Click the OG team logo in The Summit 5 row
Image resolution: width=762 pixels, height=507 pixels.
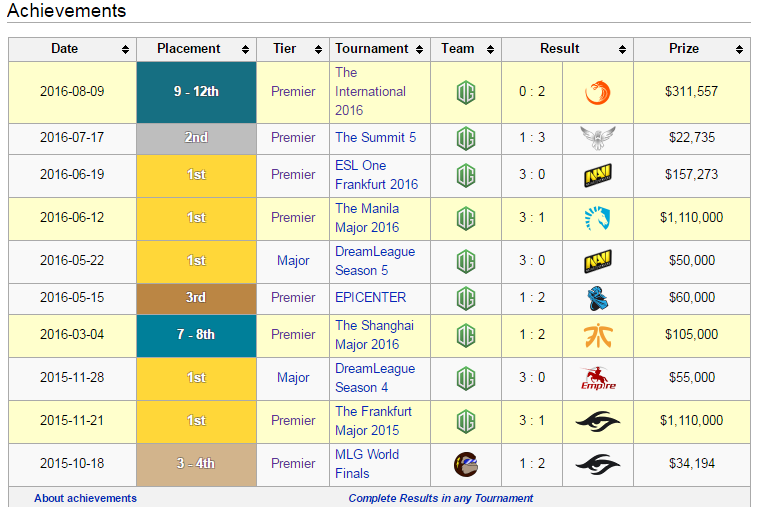465,138
